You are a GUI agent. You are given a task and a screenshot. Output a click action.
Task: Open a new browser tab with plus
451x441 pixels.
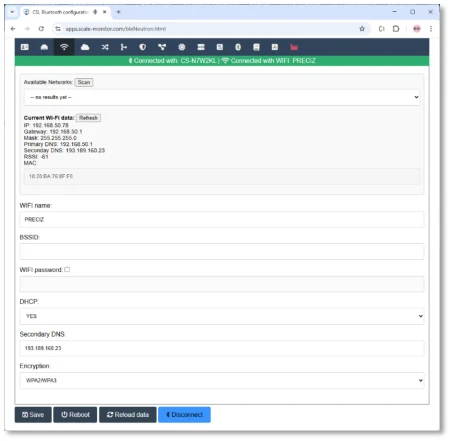click(118, 12)
